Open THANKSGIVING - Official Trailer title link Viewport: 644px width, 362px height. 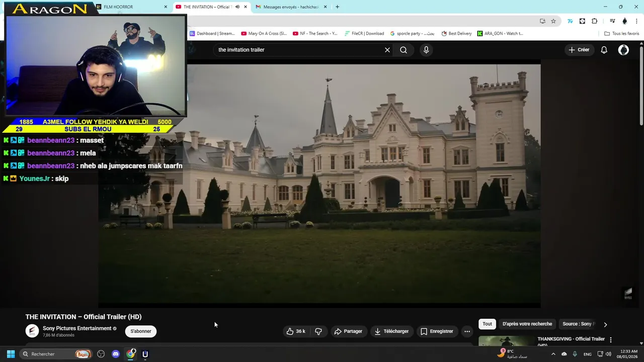pos(571,341)
